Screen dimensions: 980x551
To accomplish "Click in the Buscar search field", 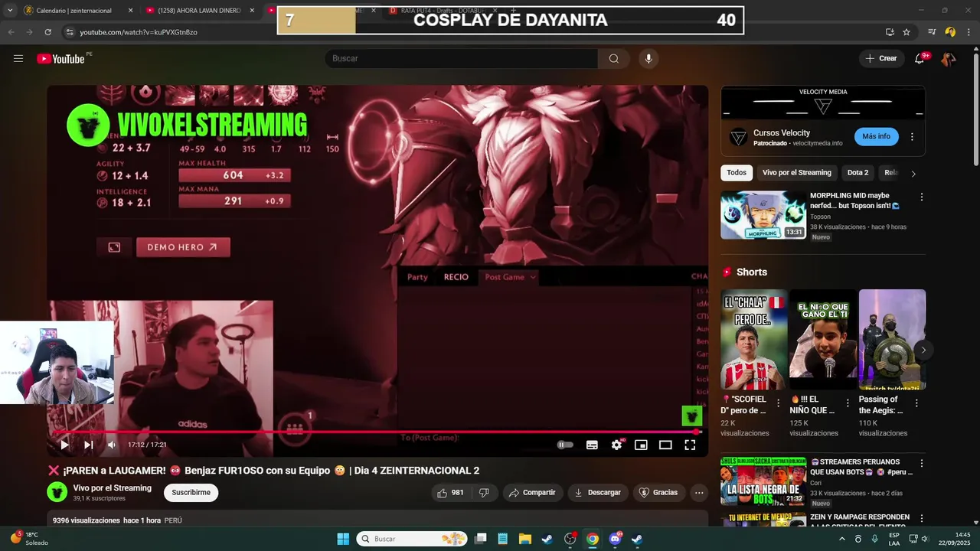I will (x=462, y=59).
